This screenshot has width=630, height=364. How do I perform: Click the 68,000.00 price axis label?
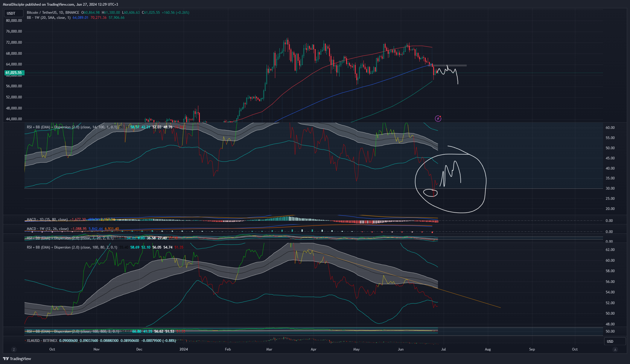coord(14,54)
